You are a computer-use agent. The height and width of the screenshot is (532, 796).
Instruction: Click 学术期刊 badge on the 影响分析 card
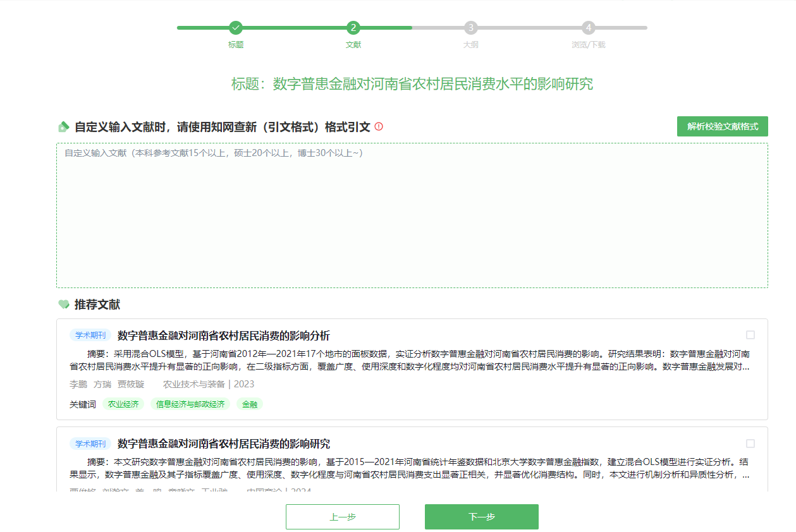tap(90, 336)
